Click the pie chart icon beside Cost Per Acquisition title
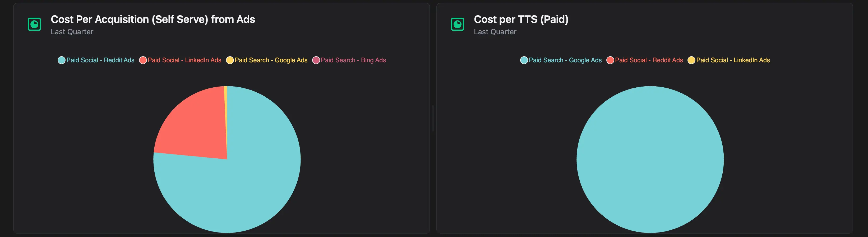The width and height of the screenshot is (868, 237). pyautogui.click(x=34, y=24)
